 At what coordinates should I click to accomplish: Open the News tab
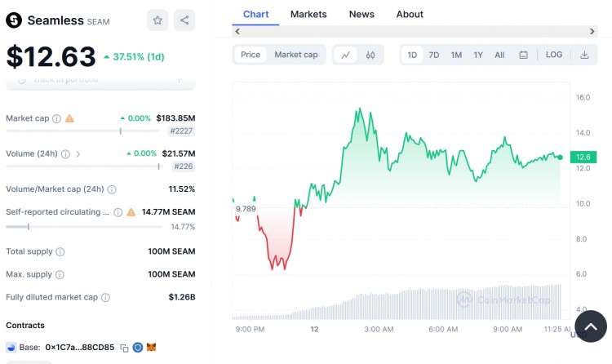(x=361, y=15)
